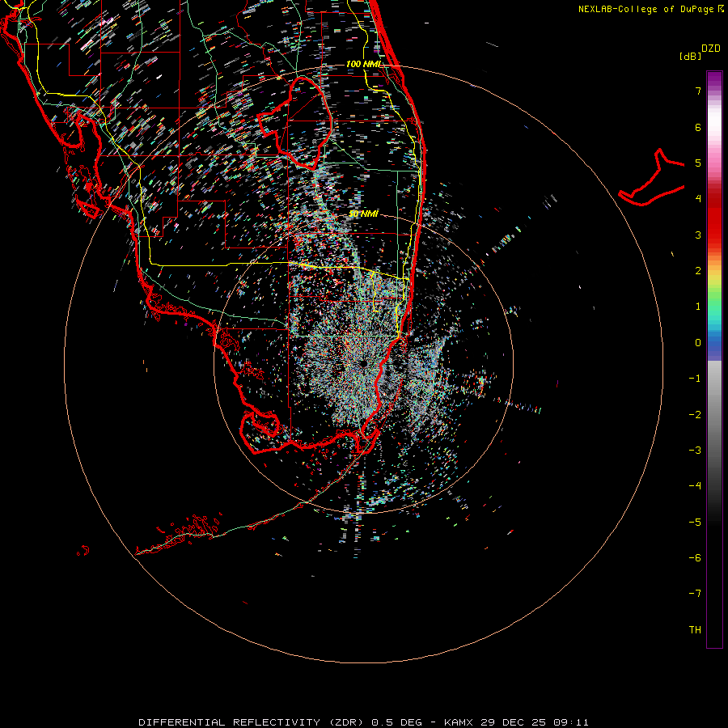Click the KAMX radar site center dot

(363, 363)
